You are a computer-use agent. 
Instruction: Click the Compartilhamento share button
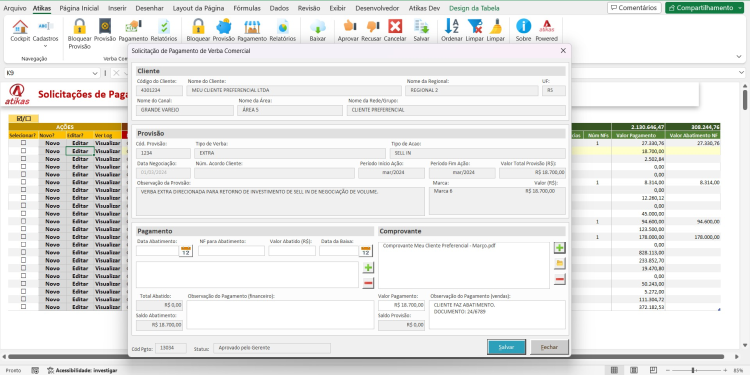coord(701,8)
